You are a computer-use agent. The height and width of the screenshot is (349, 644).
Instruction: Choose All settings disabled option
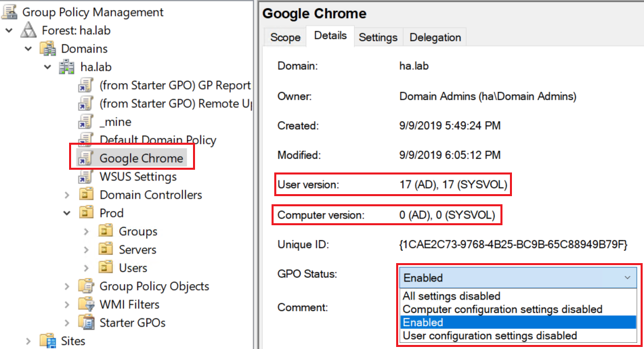(452, 296)
